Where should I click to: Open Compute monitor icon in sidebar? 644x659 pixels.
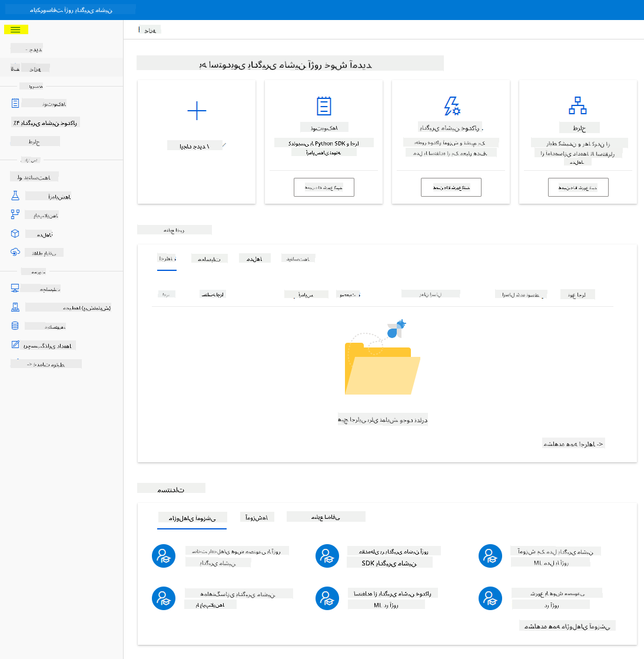coord(15,289)
